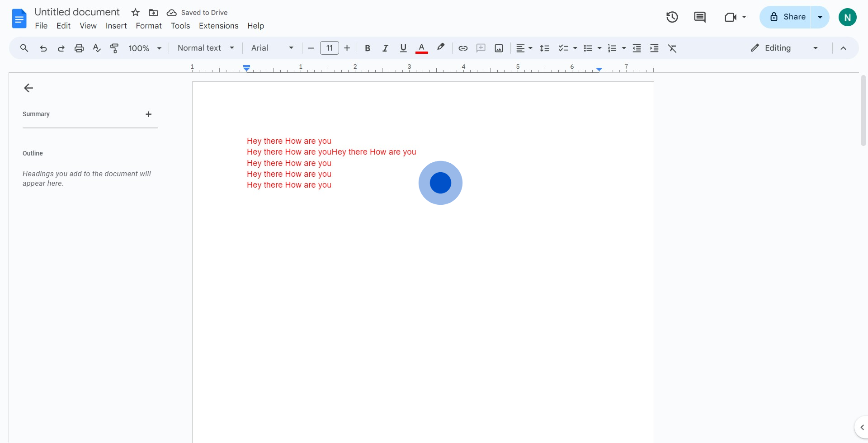Expand bulleted list options arrow
Screen dimensions: 868x443
[599, 48]
